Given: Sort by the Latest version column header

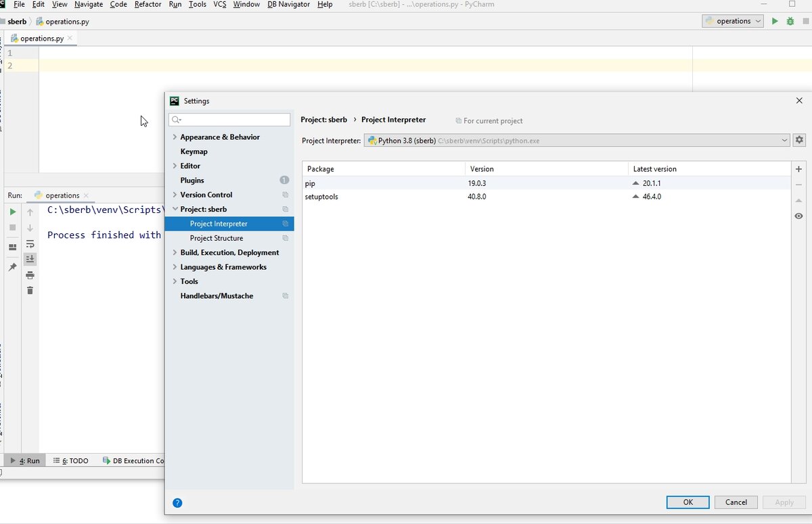Looking at the screenshot, I should click(x=709, y=169).
